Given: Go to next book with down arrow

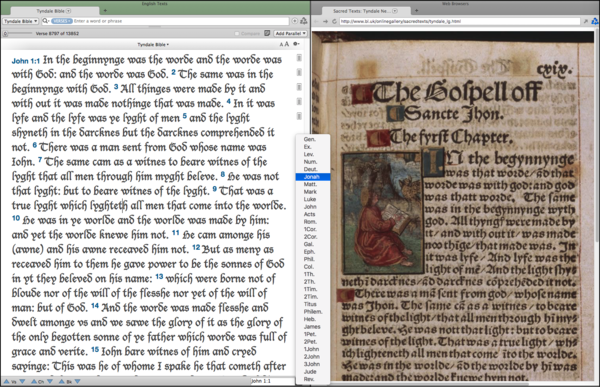Looking at the screenshot, I should point(77,381).
